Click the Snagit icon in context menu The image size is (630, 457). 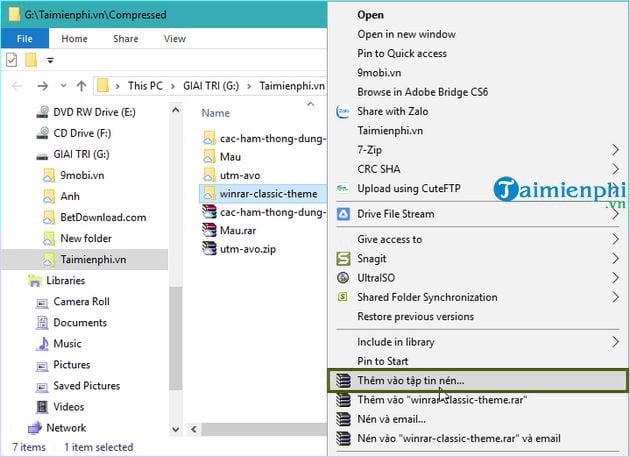(x=343, y=258)
